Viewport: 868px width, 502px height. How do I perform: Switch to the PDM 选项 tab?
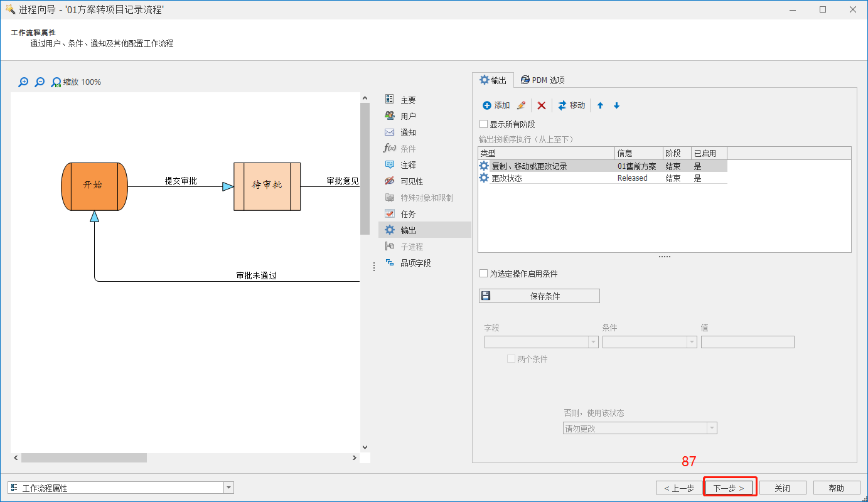542,80
